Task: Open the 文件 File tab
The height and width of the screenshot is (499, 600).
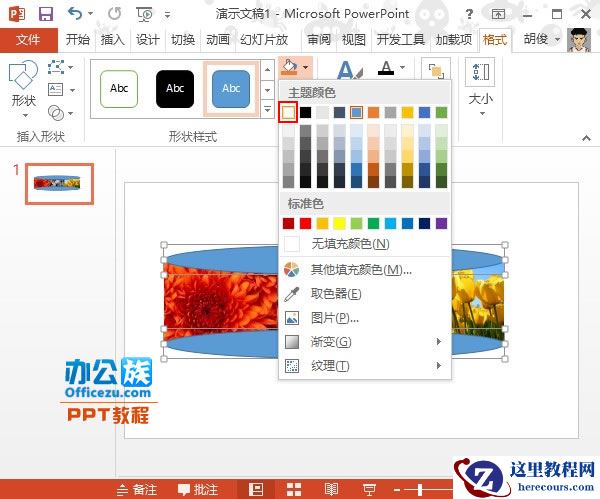Action: tap(29, 39)
